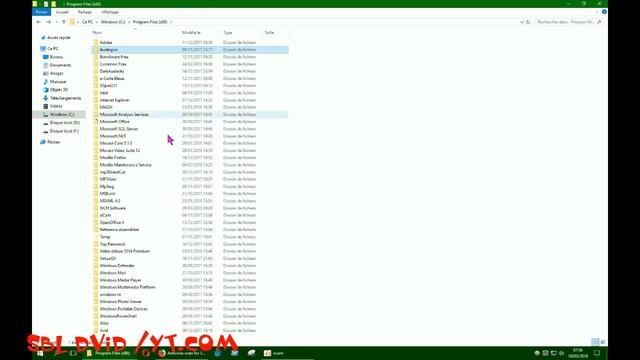Click the Mozilla Firefox folder icon
The width and height of the screenshot is (640, 360).
coord(96,158)
